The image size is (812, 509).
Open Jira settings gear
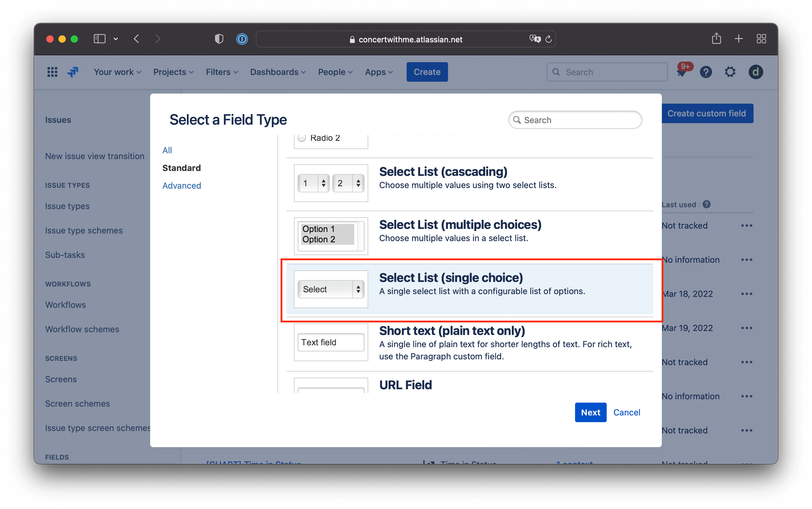pyautogui.click(x=729, y=72)
